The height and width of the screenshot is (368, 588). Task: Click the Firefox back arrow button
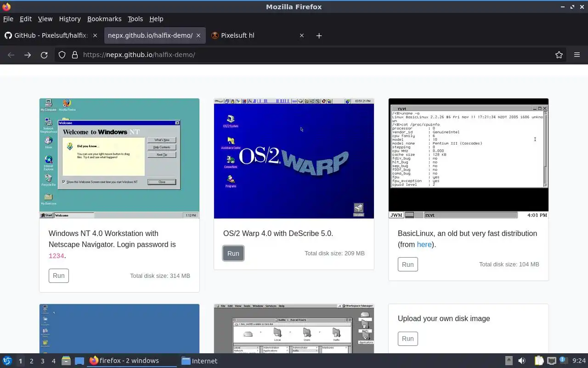pos(11,55)
